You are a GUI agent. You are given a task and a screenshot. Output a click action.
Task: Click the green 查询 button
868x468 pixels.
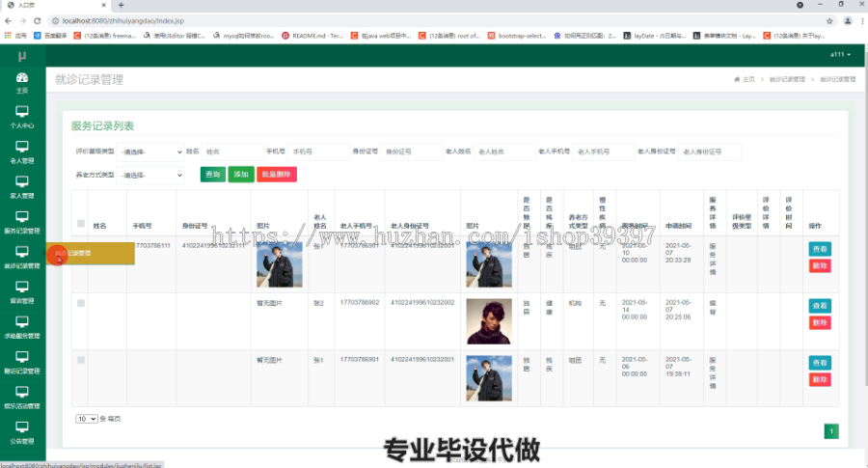coord(212,175)
